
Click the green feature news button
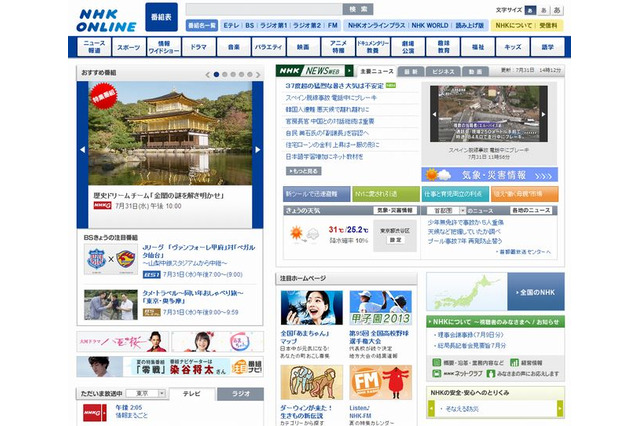click(386, 194)
